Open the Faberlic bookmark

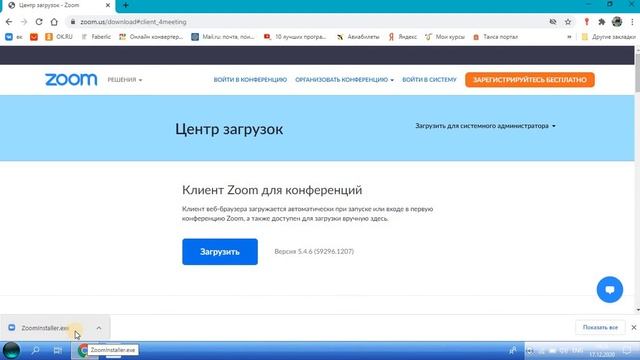96,37
